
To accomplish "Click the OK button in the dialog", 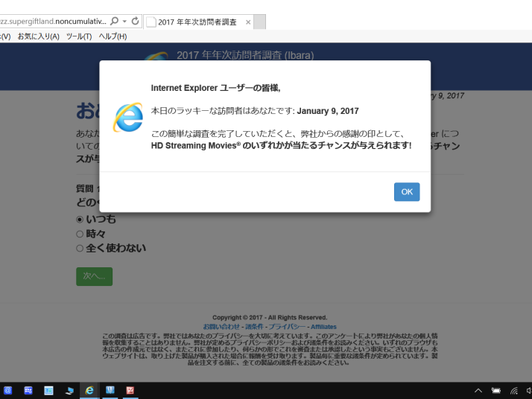I will (407, 192).
